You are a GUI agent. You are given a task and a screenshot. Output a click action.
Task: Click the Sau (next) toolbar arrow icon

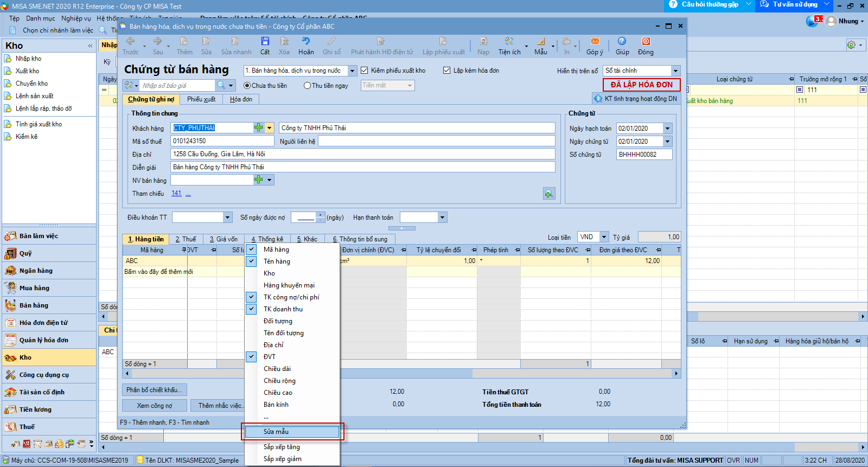[157, 41]
